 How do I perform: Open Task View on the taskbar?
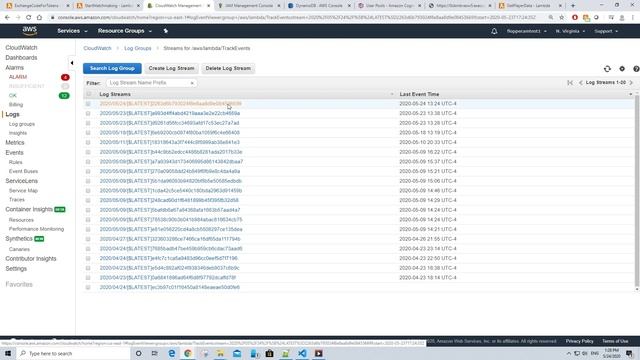pos(155,353)
